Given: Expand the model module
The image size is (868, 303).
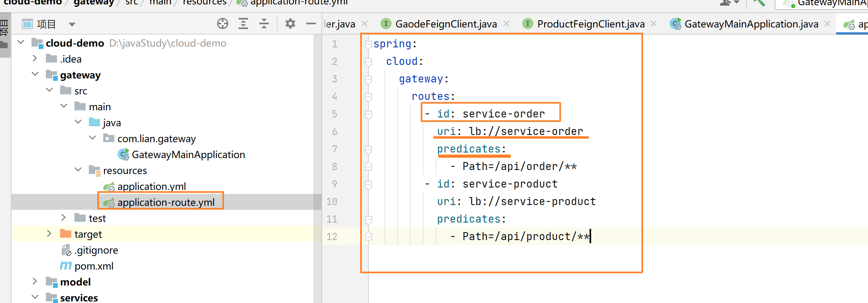Looking at the screenshot, I should click(x=35, y=281).
